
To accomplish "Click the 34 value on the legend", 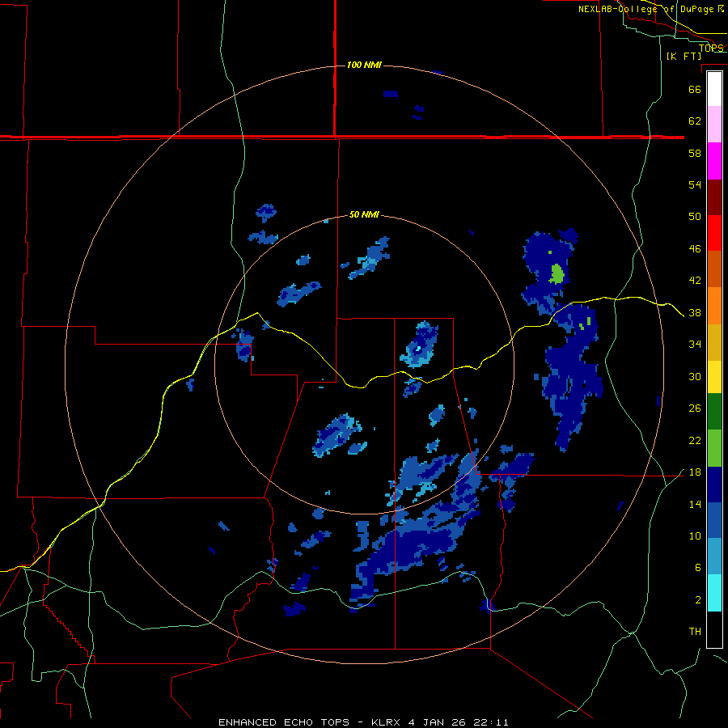I will tap(695, 345).
